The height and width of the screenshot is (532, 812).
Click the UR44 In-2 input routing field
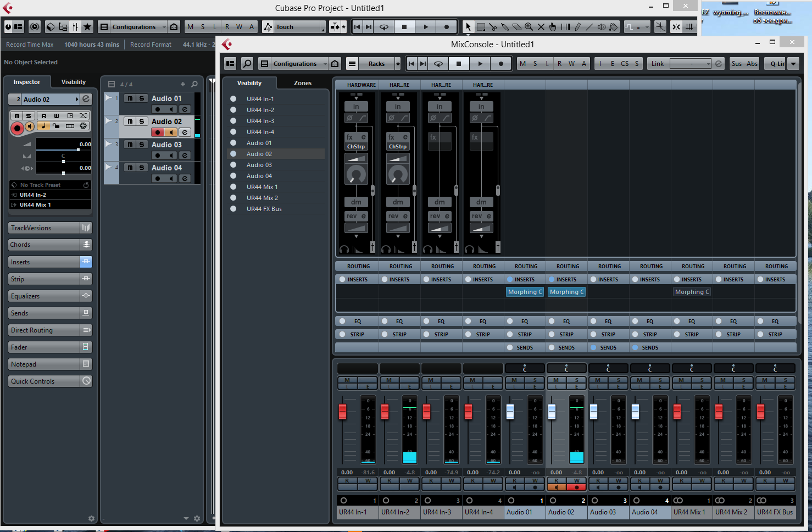(x=50, y=195)
